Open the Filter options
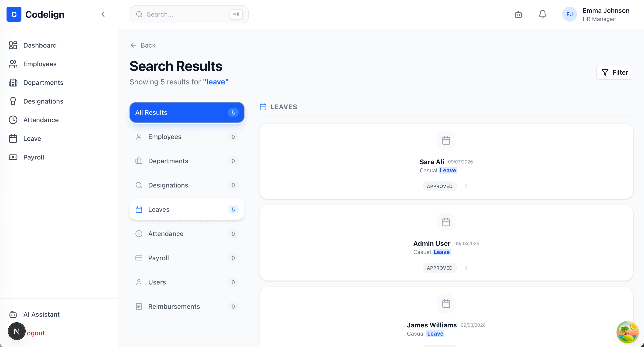The image size is (644, 347). (x=614, y=72)
